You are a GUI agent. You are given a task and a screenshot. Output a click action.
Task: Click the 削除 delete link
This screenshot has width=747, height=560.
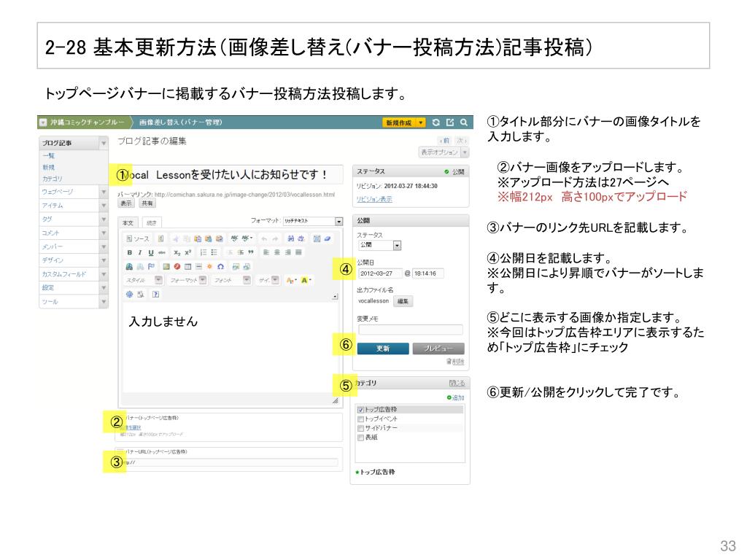[x=455, y=362]
